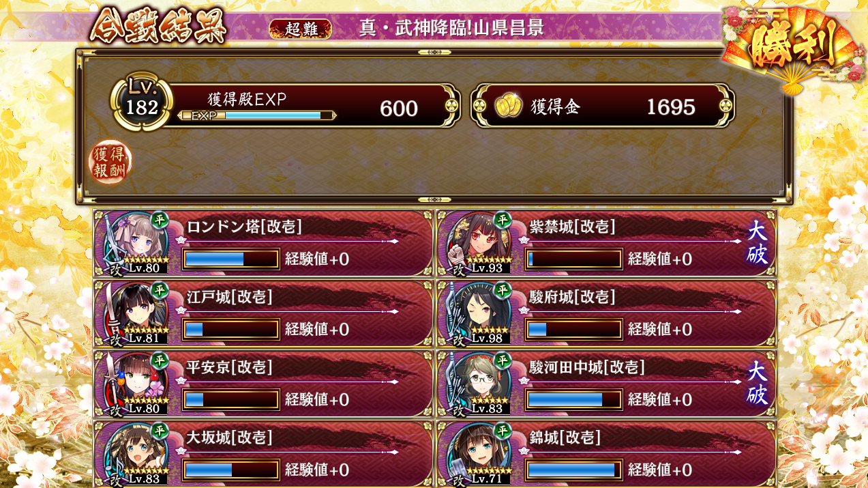The image size is (868, 488).
Task: Select 大坂城[改壱] character portrait
Action: (x=134, y=454)
